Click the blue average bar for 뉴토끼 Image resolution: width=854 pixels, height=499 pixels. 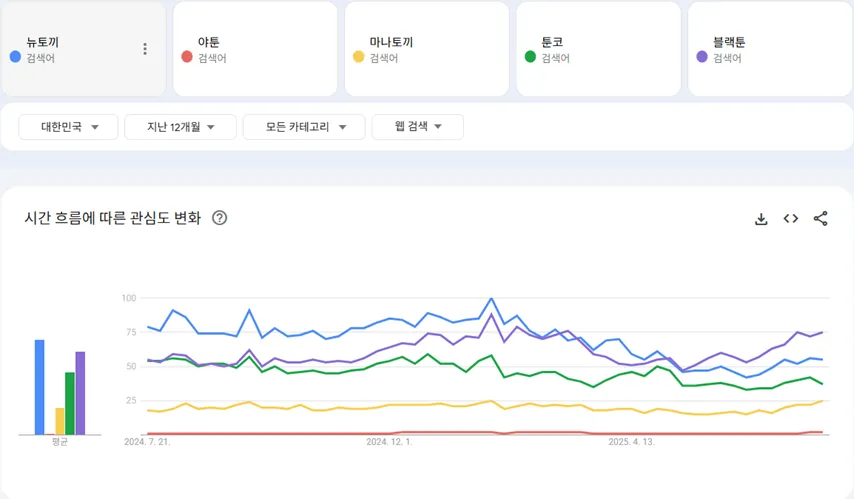40,388
